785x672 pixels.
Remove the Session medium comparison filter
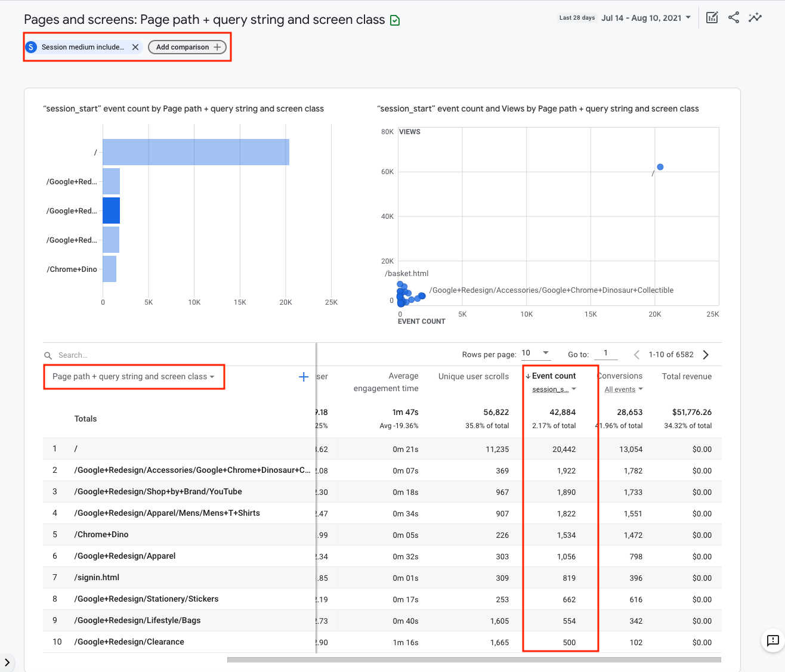click(135, 47)
